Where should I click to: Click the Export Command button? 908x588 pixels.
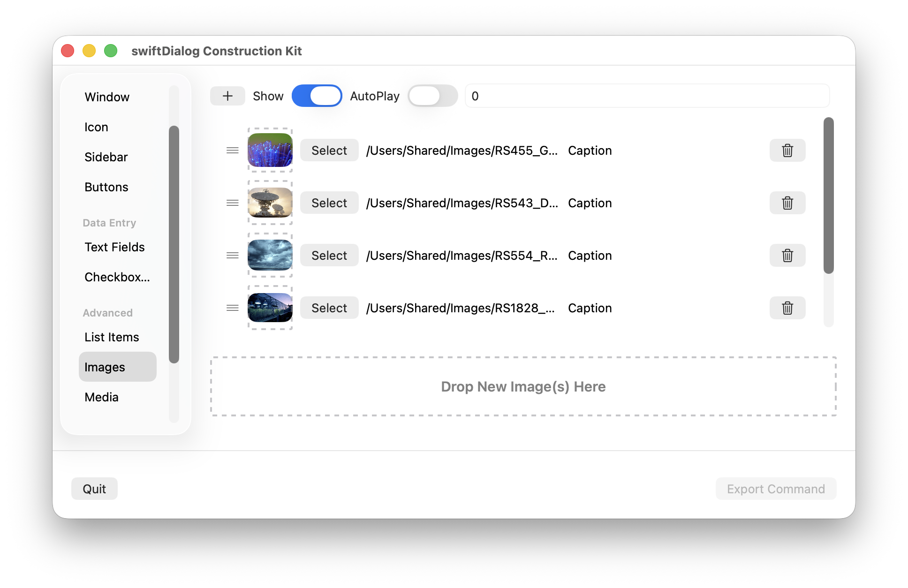776,489
